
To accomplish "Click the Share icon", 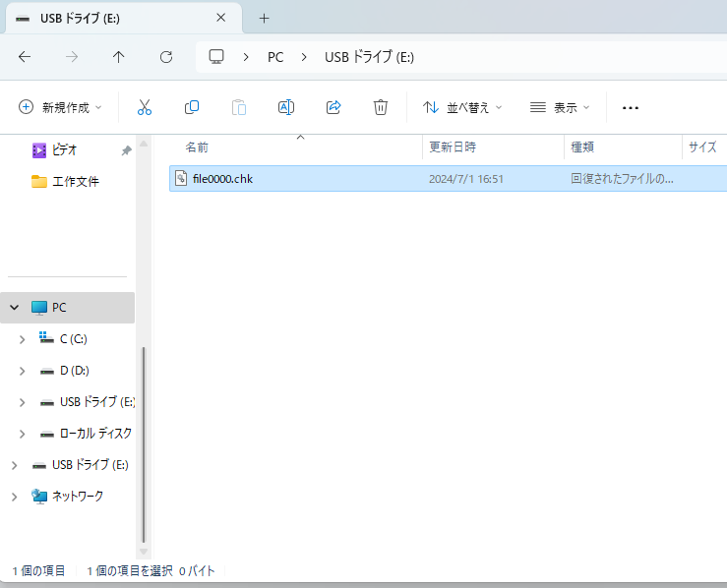I will (x=333, y=107).
